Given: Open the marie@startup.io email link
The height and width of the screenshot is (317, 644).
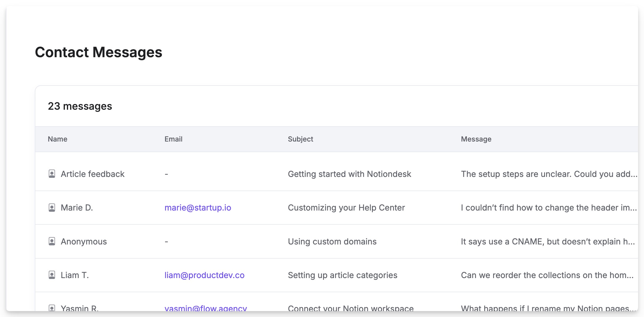Looking at the screenshot, I should [198, 208].
